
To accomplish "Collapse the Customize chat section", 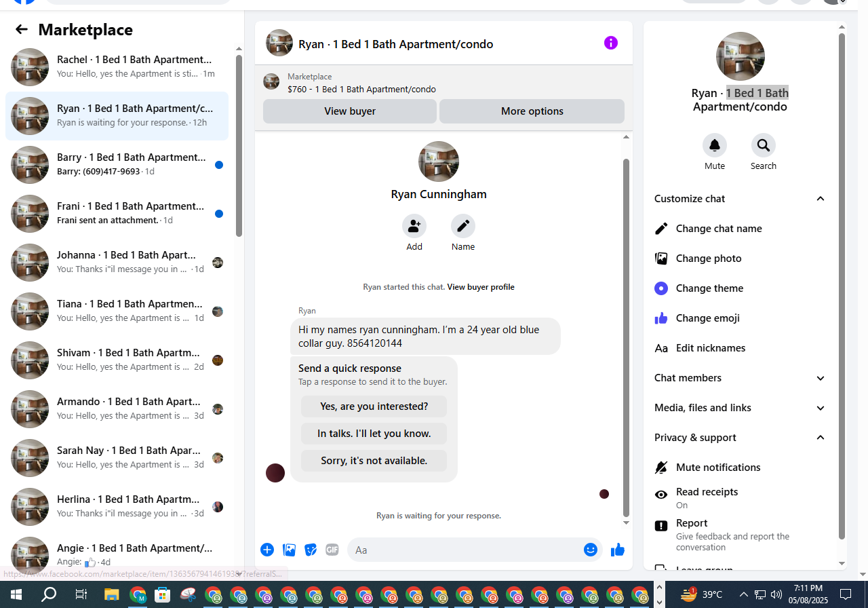I will pos(740,199).
